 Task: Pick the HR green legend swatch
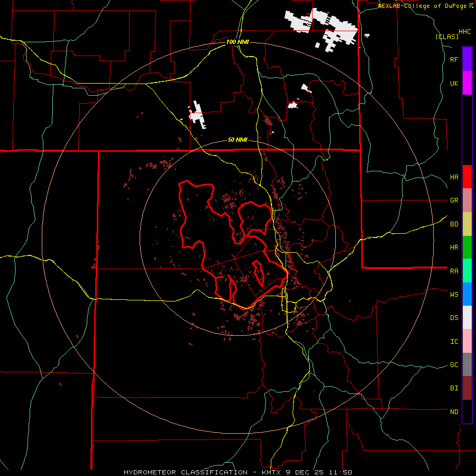tap(467, 248)
